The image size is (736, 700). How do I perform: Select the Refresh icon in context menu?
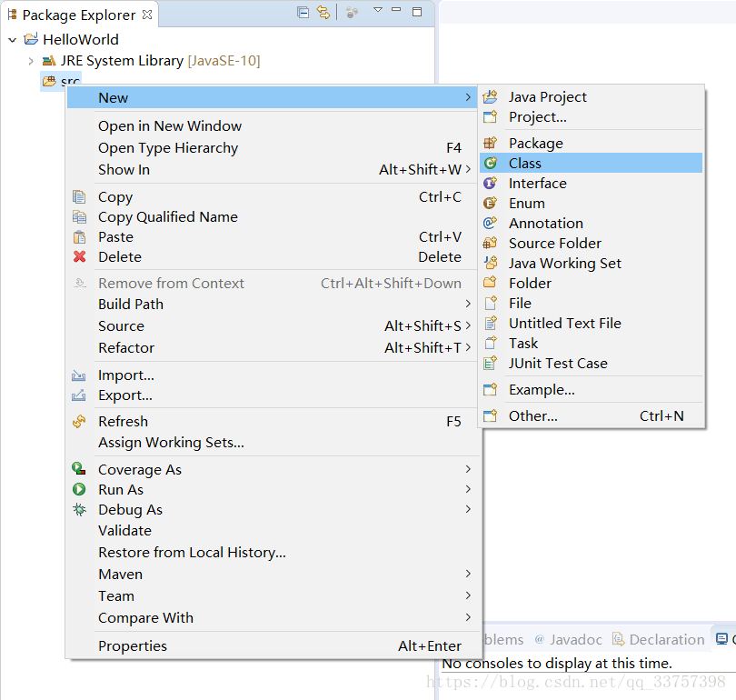[80, 421]
